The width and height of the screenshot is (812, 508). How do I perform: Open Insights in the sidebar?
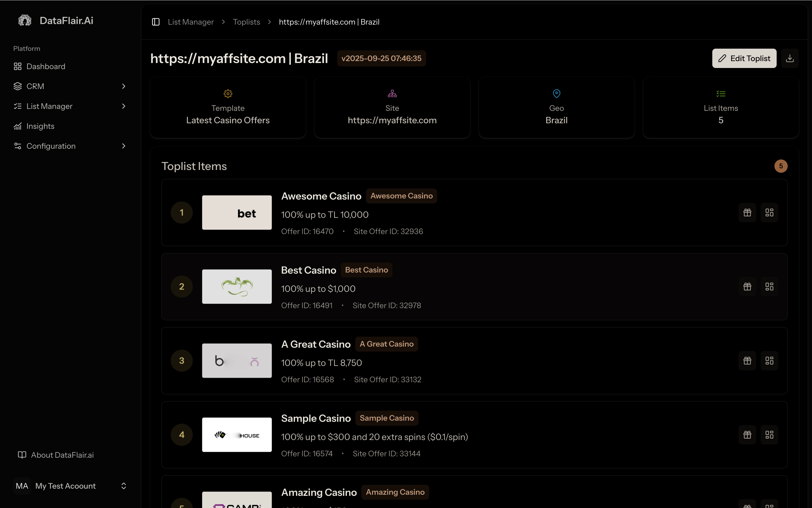[x=40, y=126]
